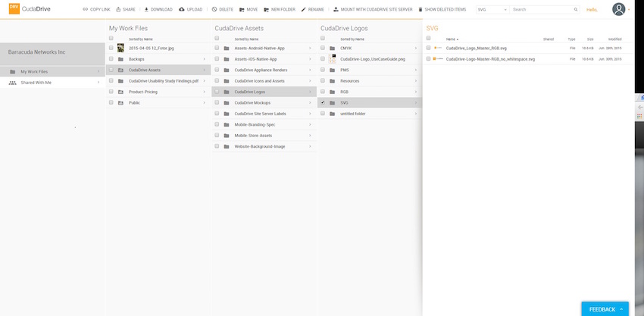Check the CudaDrive_Logo_Master_RGB.svg checkbox

[x=428, y=48]
